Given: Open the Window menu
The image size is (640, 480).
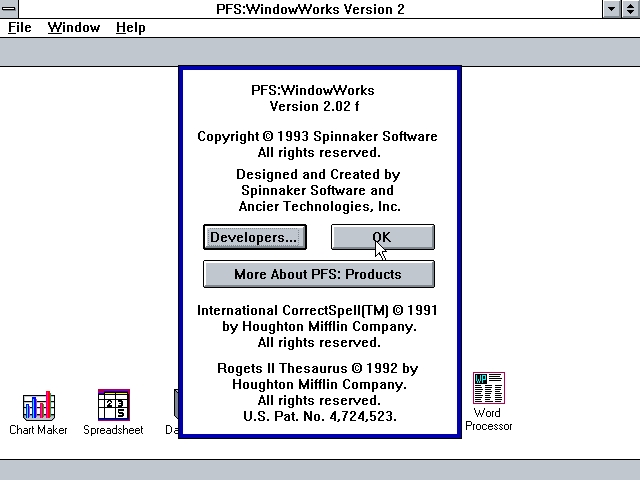Looking at the screenshot, I should 74,27.
